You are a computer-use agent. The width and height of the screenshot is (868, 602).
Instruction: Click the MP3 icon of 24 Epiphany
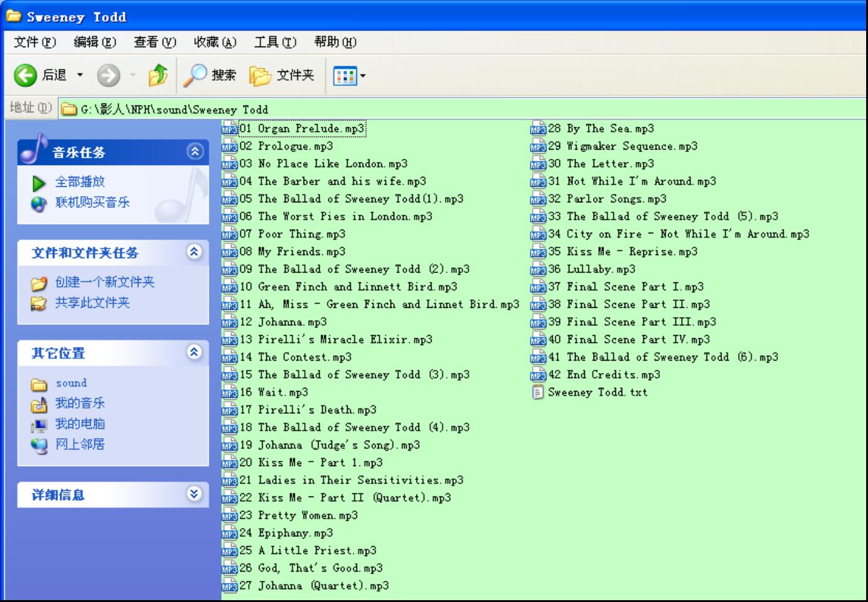click(230, 534)
